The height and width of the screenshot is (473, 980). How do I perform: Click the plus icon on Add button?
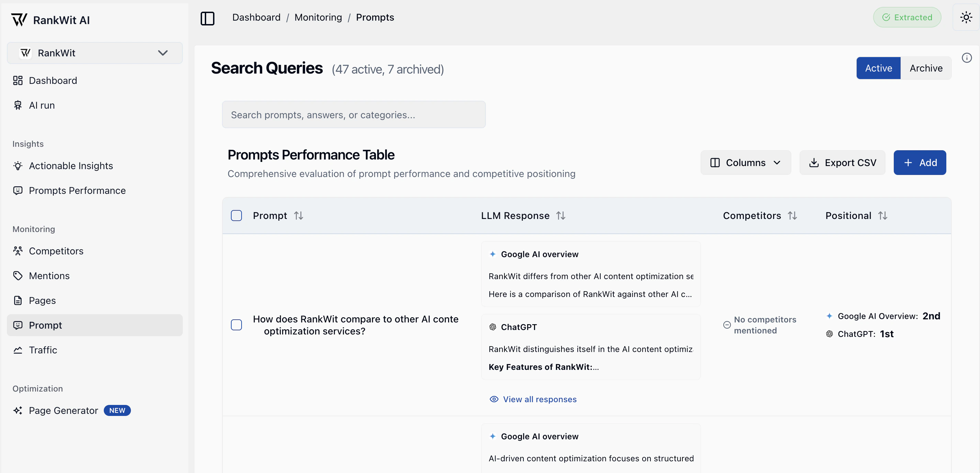pyautogui.click(x=908, y=163)
